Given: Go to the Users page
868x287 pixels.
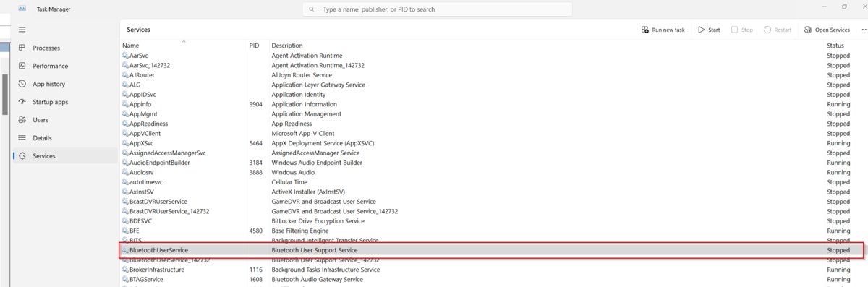Looking at the screenshot, I should pos(65,120).
